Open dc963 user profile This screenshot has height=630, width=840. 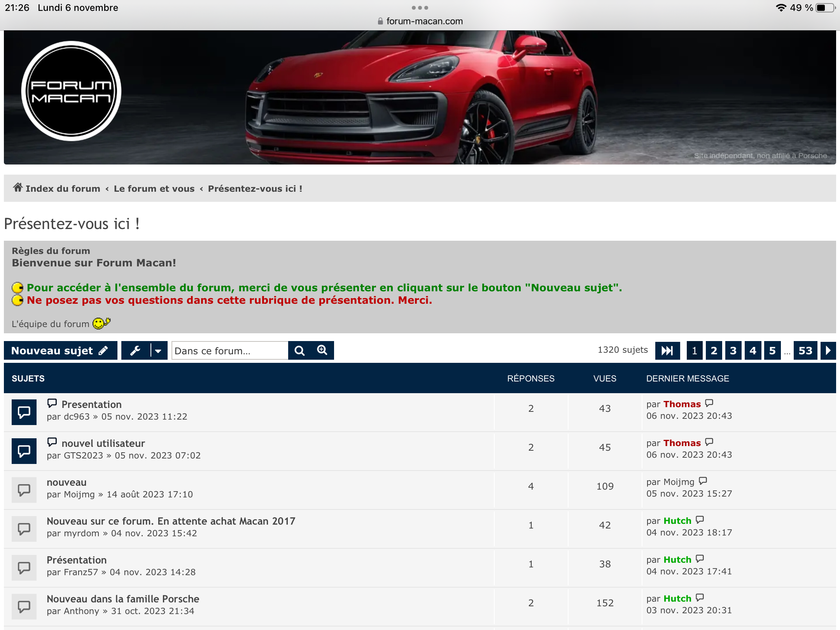77,416
